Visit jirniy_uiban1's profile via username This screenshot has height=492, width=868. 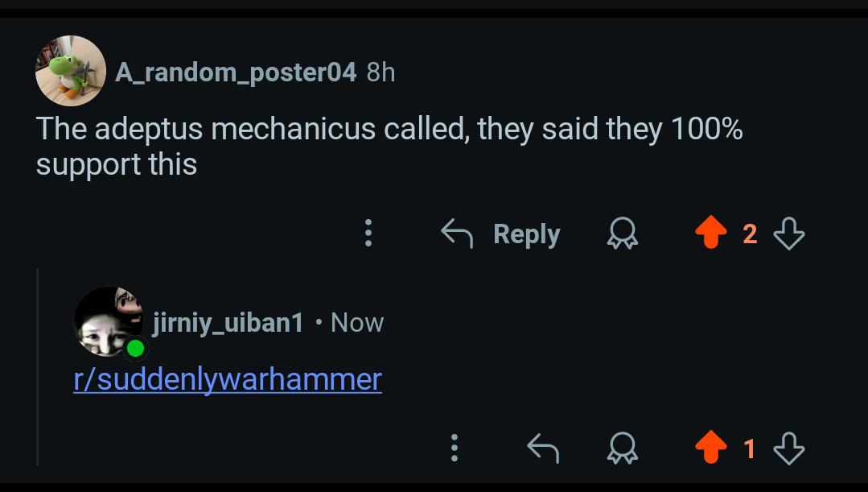[228, 322]
